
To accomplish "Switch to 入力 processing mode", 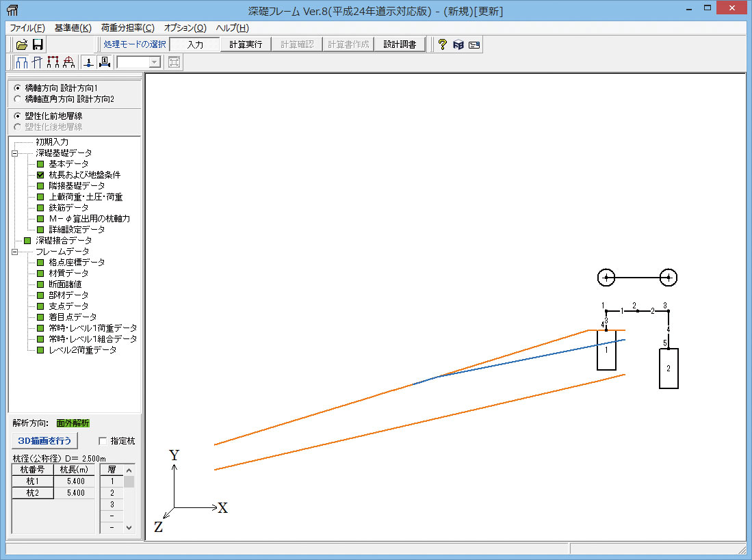I will point(195,44).
